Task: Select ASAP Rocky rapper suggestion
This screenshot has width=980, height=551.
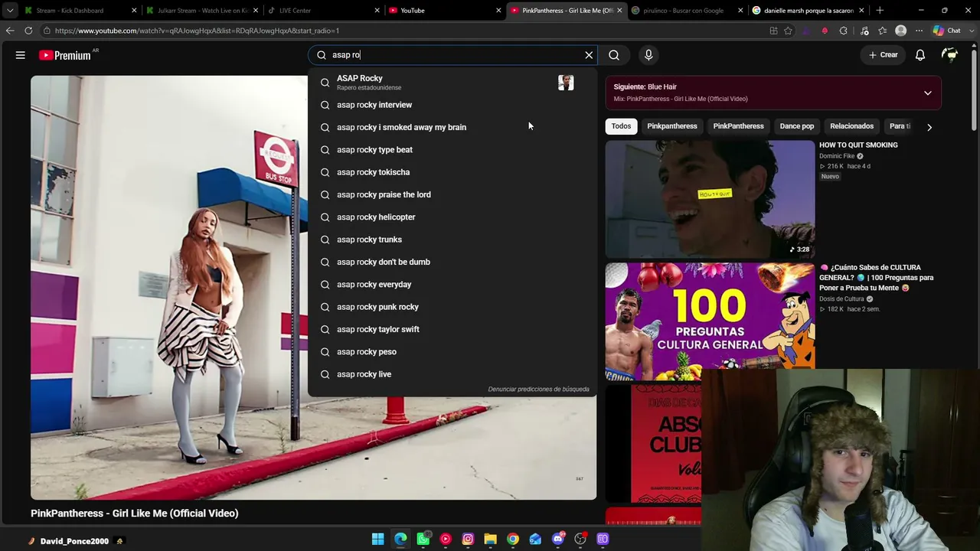Action: click(x=452, y=82)
